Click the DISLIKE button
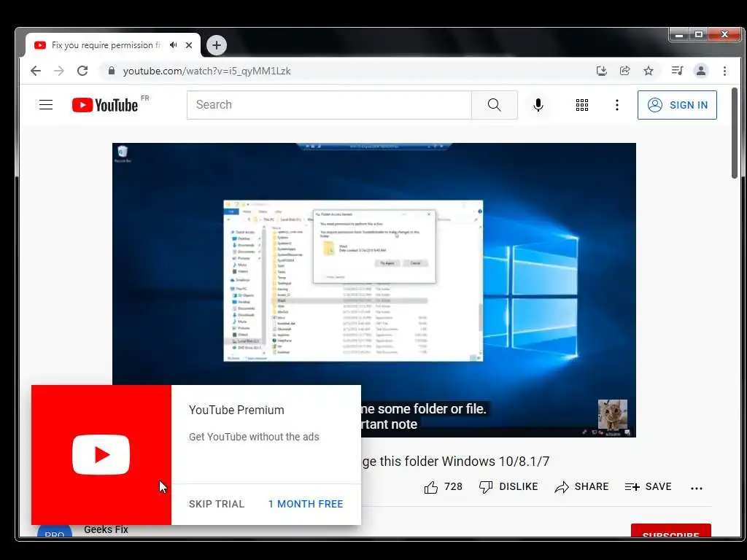Screen dimensions: 747x560 point(508,486)
